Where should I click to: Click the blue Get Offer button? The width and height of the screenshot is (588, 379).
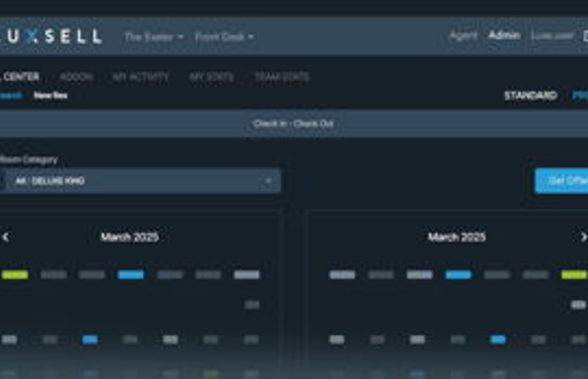pyautogui.click(x=562, y=181)
